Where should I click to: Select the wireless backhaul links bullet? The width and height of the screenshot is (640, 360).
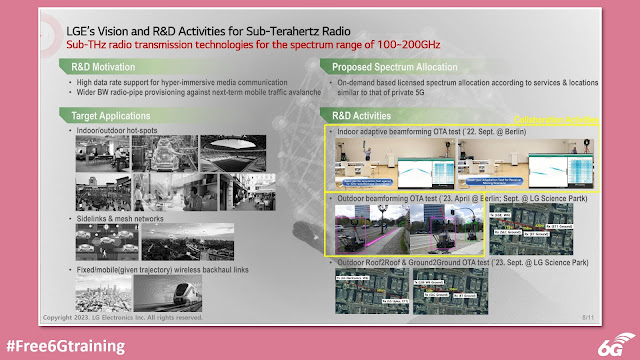(x=162, y=270)
